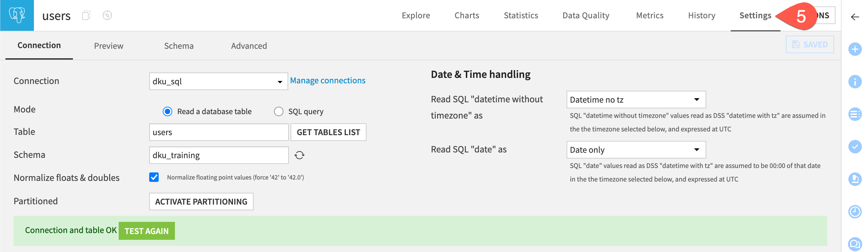
Task: Click the blue plus icon in sidebar
Action: [855, 49]
